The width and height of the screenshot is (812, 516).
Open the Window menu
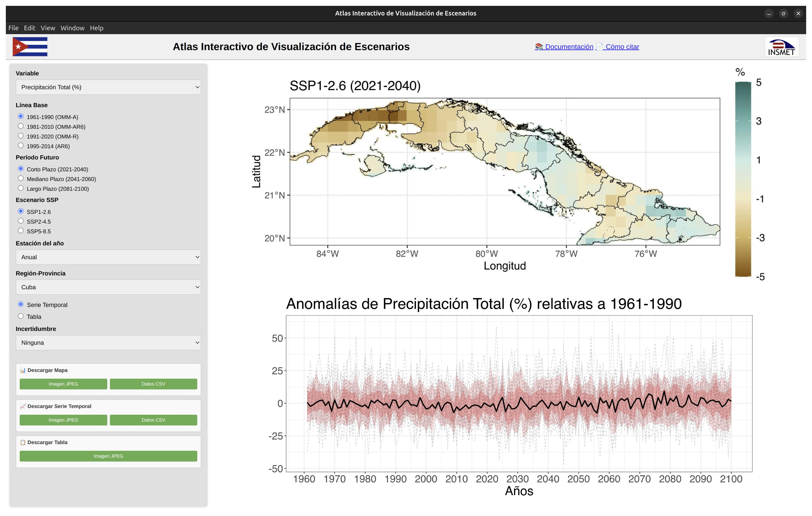(72, 28)
